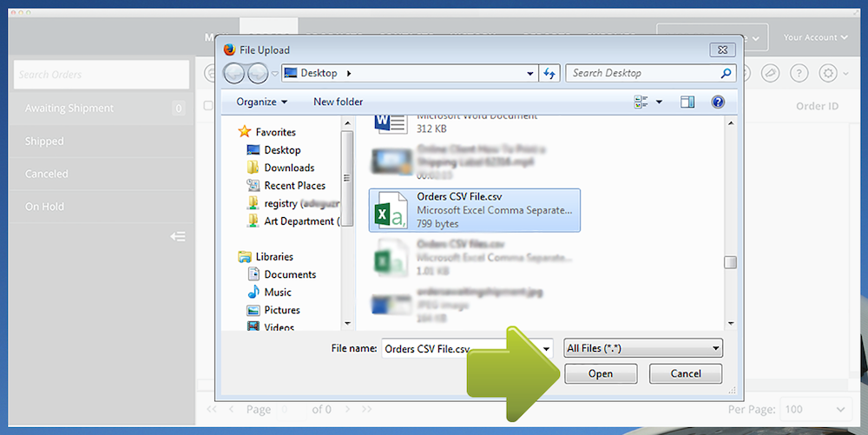This screenshot has width=868, height=435.
Task: Select Awaiting Shipment in background sidebar
Action: pyautogui.click(x=102, y=109)
